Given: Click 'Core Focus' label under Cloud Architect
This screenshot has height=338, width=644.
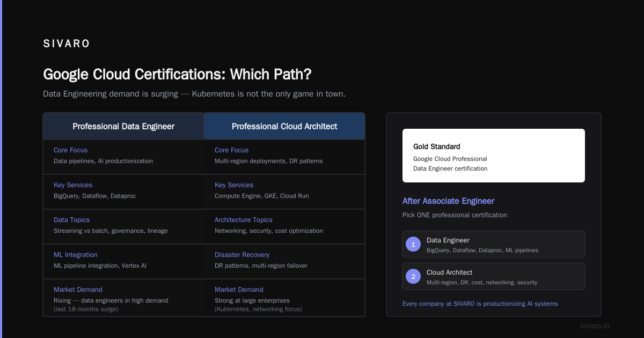Looking at the screenshot, I should click(231, 150).
